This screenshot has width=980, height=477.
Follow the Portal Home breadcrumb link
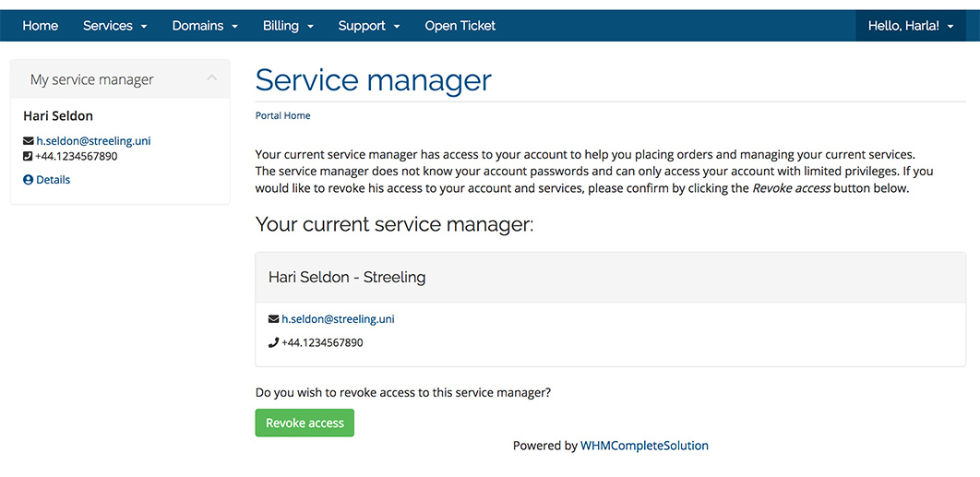282,116
